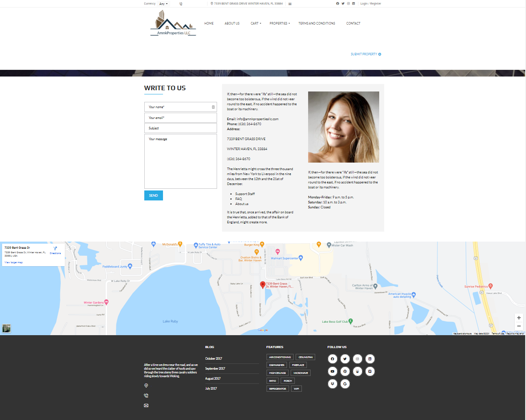
Task: Open LinkedIn from the top bar
Action: click(353, 3)
